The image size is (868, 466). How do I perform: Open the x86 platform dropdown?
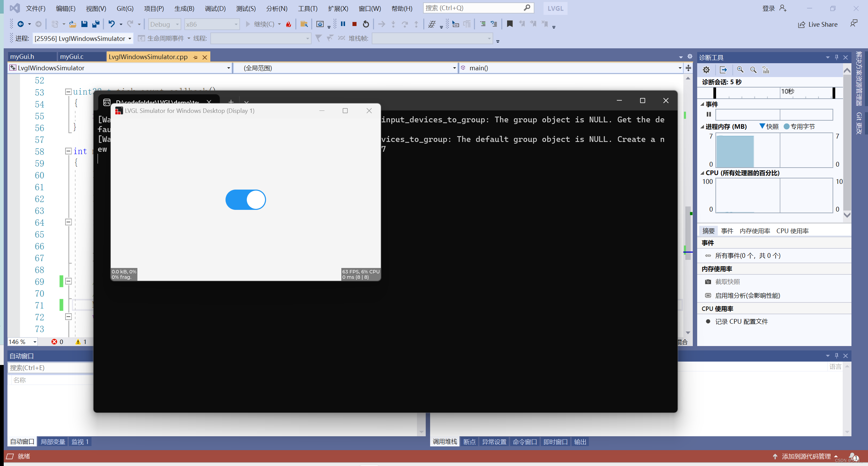tap(212, 24)
